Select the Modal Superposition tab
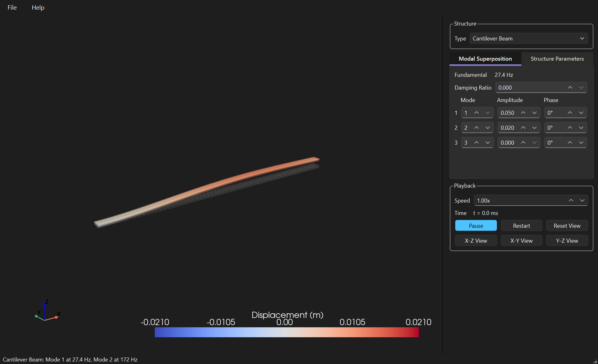The height and width of the screenshot is (364, 598). (x=485, y=59)
